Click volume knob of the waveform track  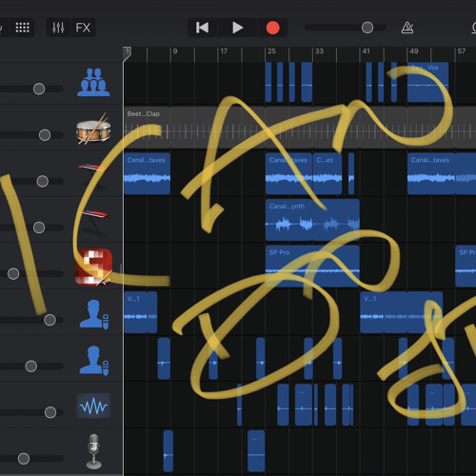(x=50, y=412)
